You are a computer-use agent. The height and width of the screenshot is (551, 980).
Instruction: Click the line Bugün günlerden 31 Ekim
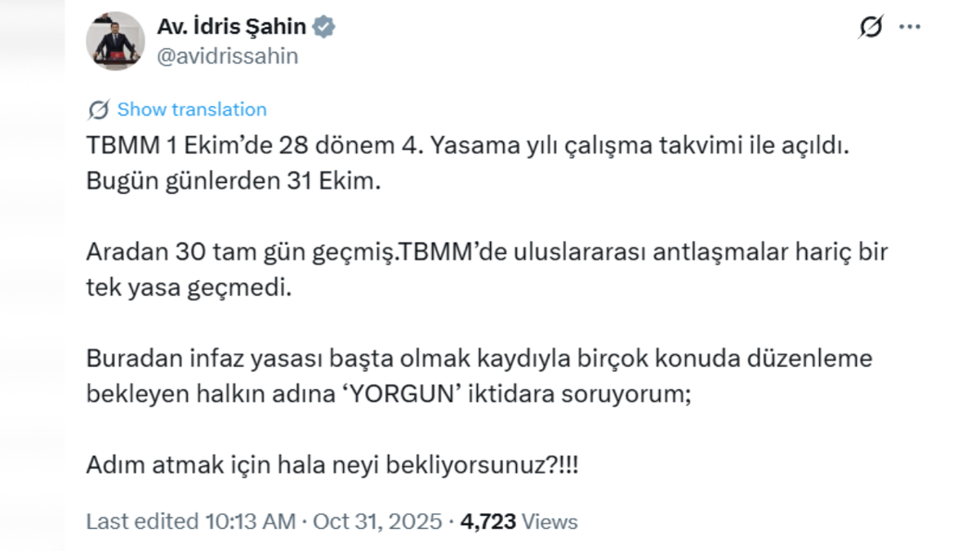pyautogui.click(x=234, y=180)
